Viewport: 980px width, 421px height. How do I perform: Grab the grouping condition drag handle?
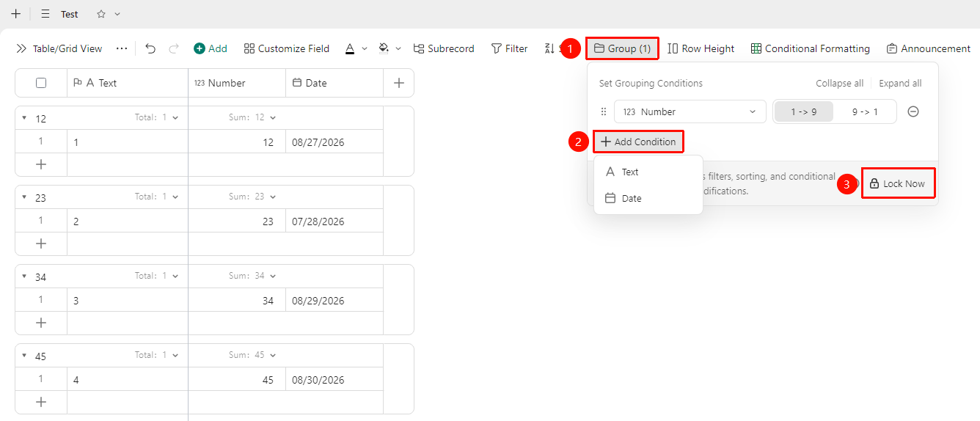click(604, 111)
